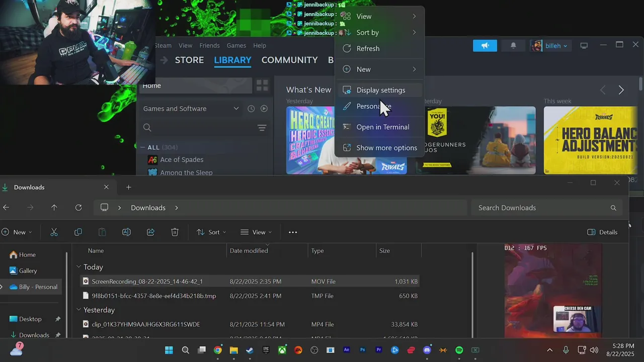Expand Billy - Personal in navigation pane

(2, 287)
